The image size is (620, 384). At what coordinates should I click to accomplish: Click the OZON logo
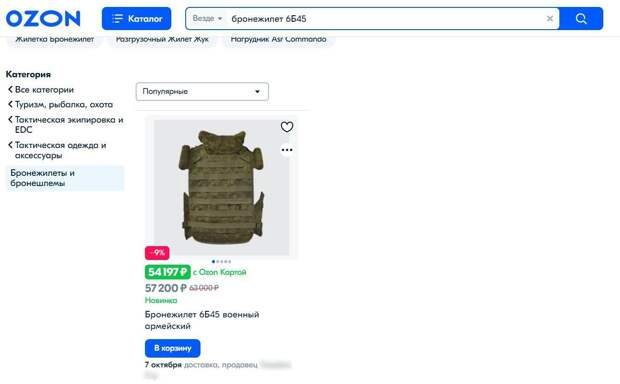click(43, 19)
